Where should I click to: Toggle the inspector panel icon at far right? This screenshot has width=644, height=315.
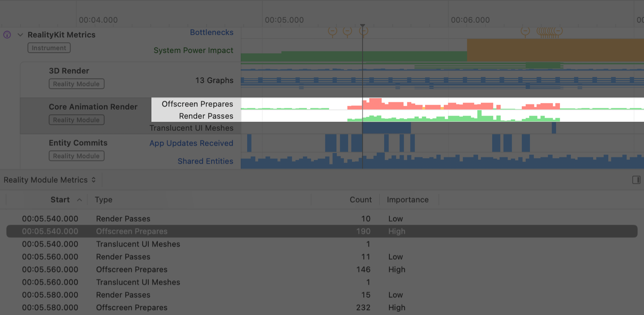(636, 180)
